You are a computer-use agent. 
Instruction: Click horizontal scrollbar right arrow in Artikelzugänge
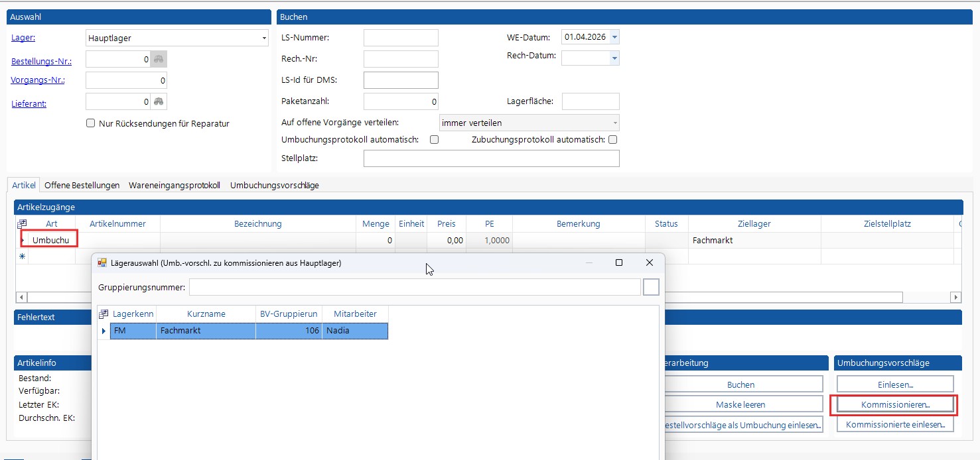955,298
